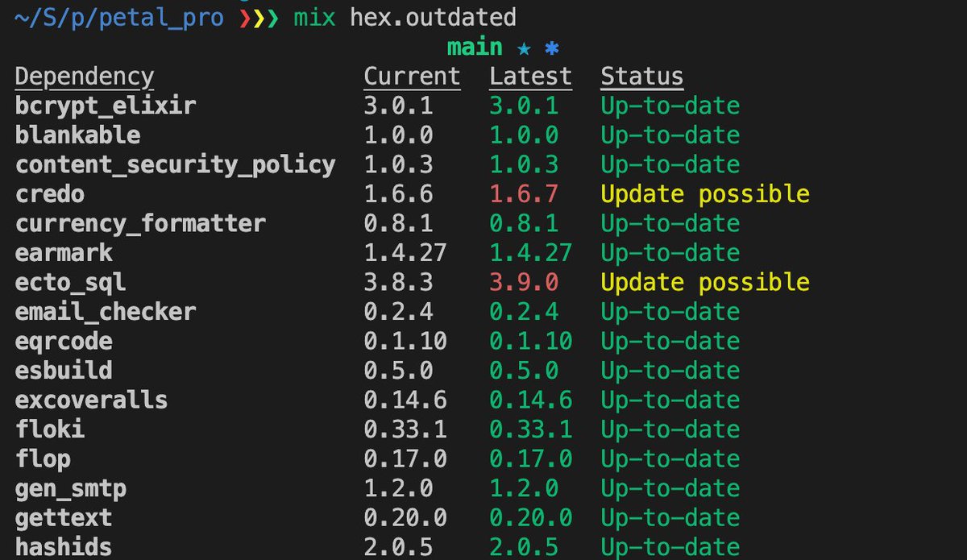Image resolution: width=967 pixels, height=560 pixels.
Task: Click content_security_policy's latest version 1.0.3
Action: pyautogui.click(x=524, y=164)
